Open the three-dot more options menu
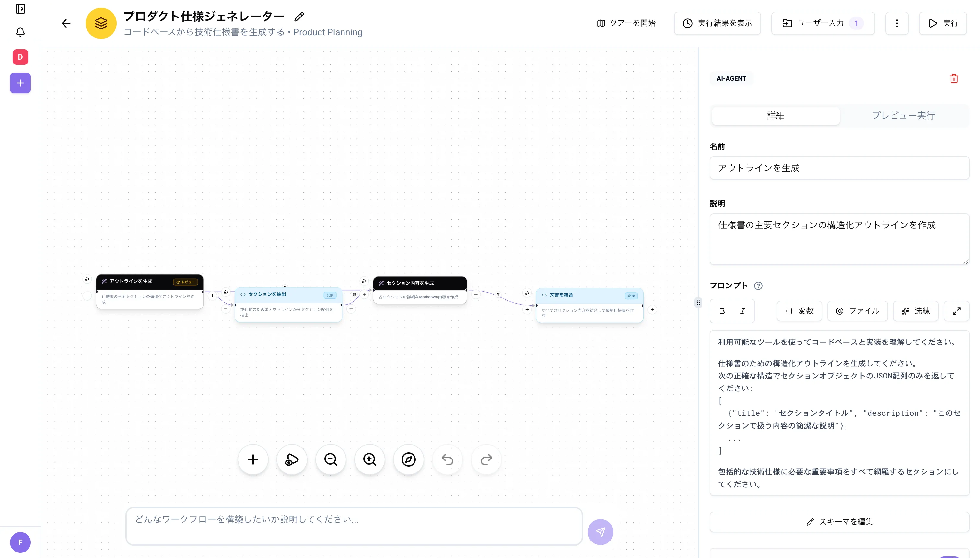The image size is (980, 558). tap(897, 23)
